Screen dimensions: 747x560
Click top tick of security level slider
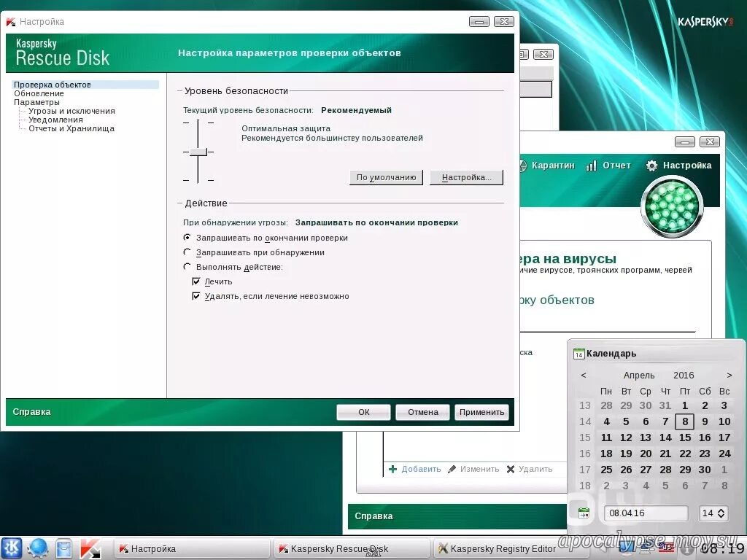point(198,122)
